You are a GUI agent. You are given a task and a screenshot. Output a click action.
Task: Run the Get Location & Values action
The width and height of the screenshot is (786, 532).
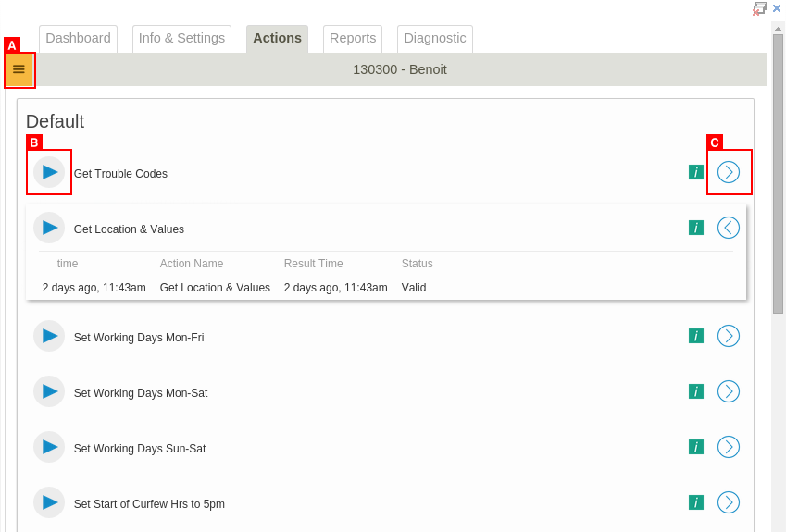coord(49,228)
